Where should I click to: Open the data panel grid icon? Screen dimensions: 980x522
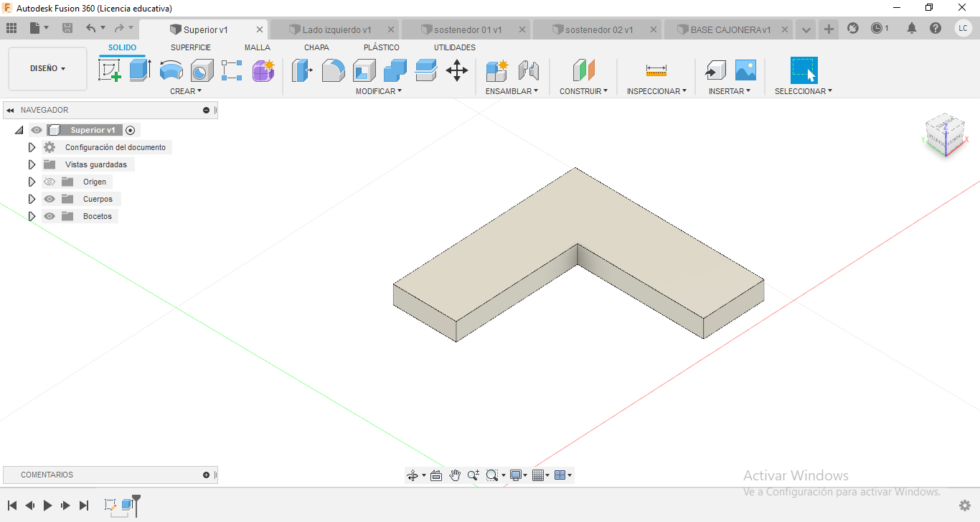pyautogui.click(x=11, y=28)
